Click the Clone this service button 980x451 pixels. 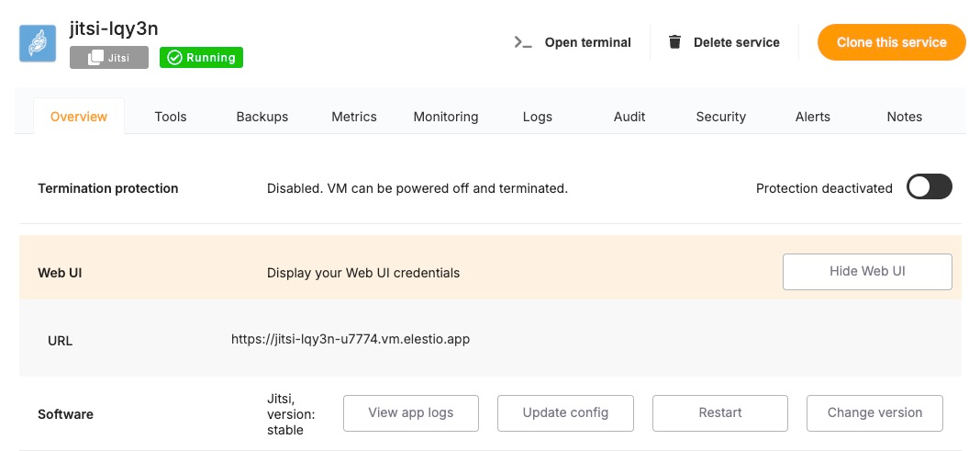tap(892, 42)
